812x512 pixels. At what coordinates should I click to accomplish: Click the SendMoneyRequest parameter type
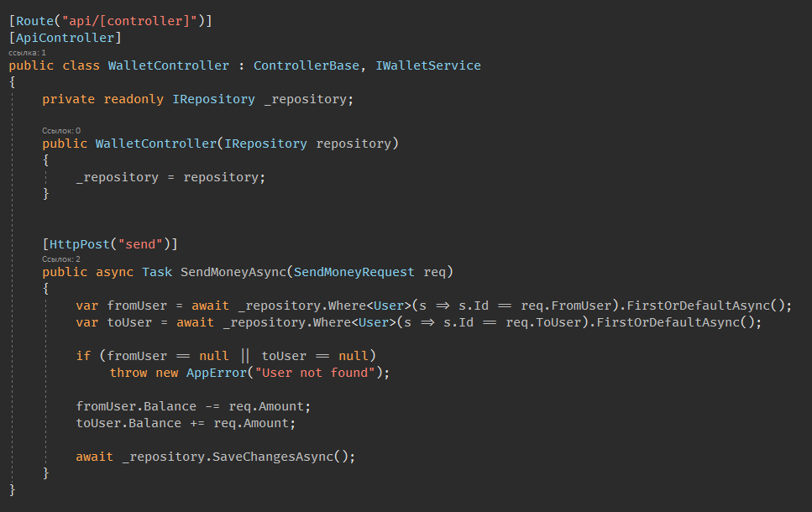coord(354,272)
